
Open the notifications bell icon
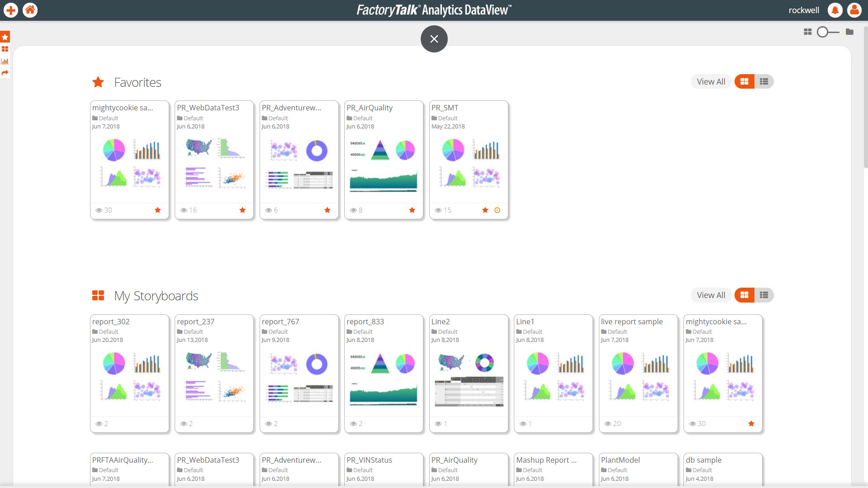[835, 10]
